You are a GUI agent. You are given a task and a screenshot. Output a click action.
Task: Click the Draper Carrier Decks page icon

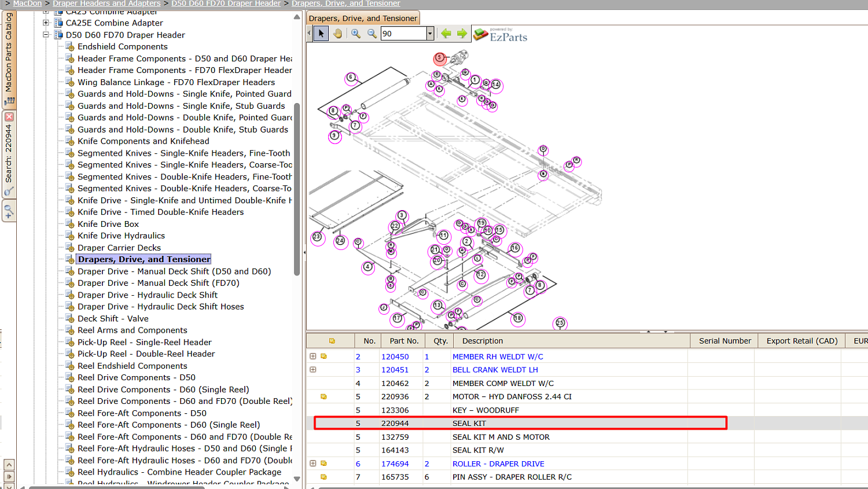tap(70, 248)
